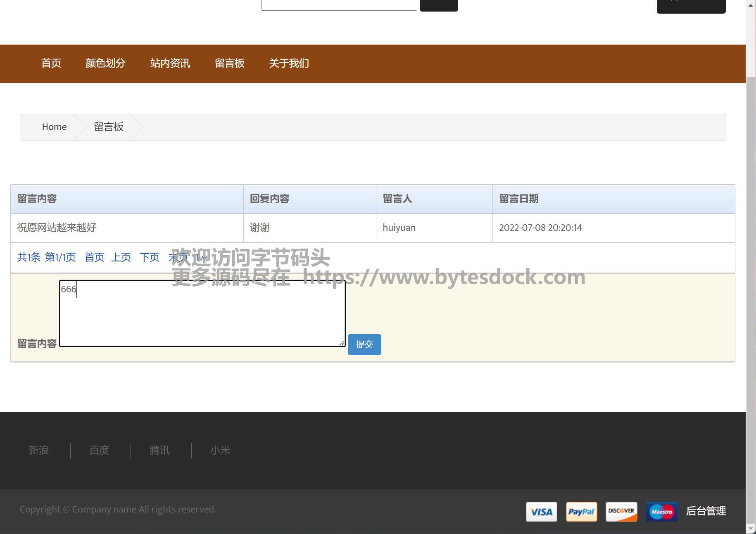
Task: Click the scrollbar down arrow
Action: (x=751, y=529)
